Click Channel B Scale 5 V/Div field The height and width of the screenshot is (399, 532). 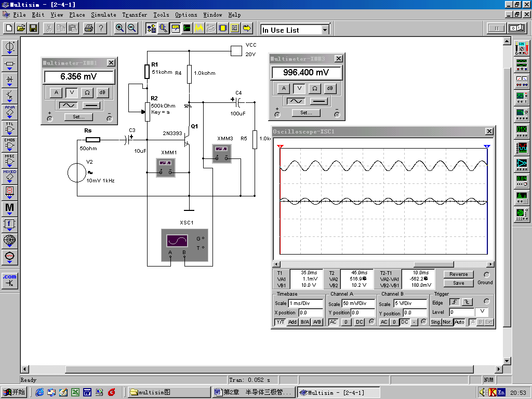point(410,303)
